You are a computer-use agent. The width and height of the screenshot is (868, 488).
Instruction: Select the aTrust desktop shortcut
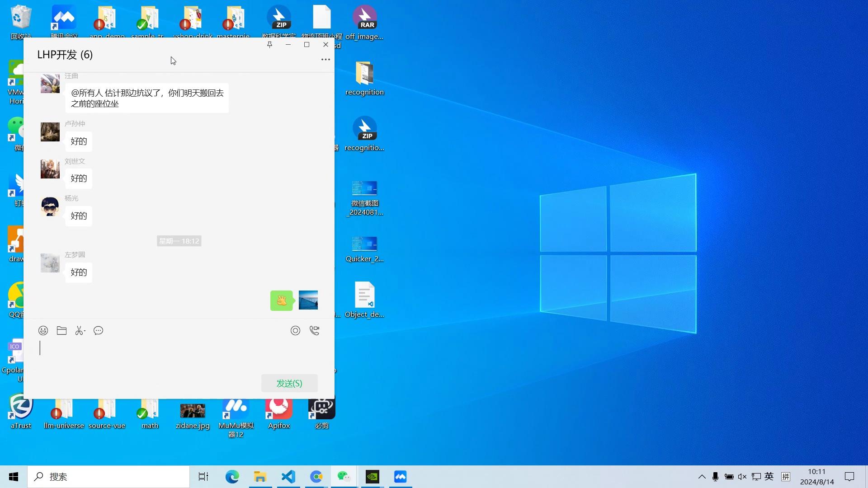click(x=21, y=412)
